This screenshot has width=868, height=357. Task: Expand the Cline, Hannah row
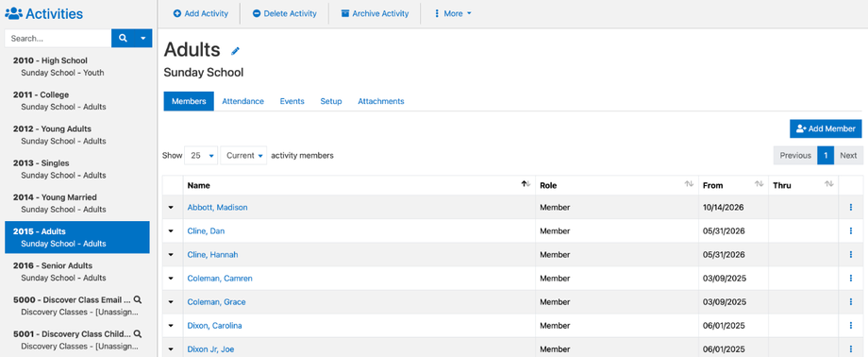tap(171, 255)
